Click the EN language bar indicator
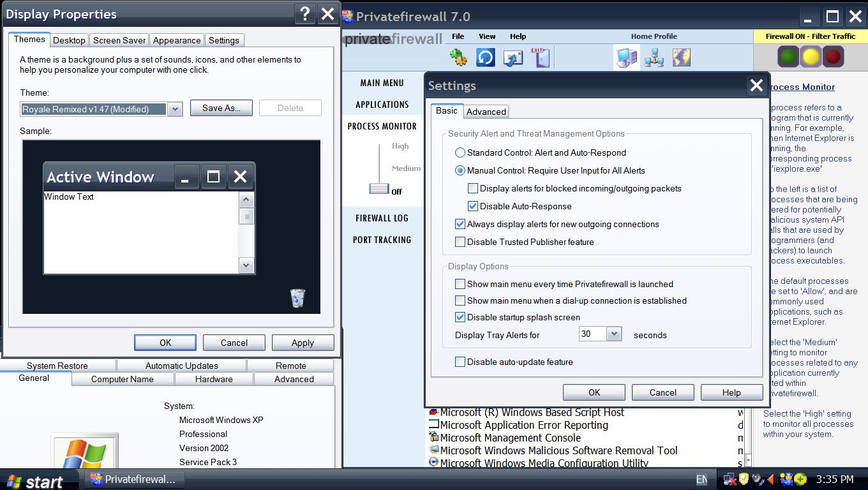868x490 pixels. click(701, 479)
